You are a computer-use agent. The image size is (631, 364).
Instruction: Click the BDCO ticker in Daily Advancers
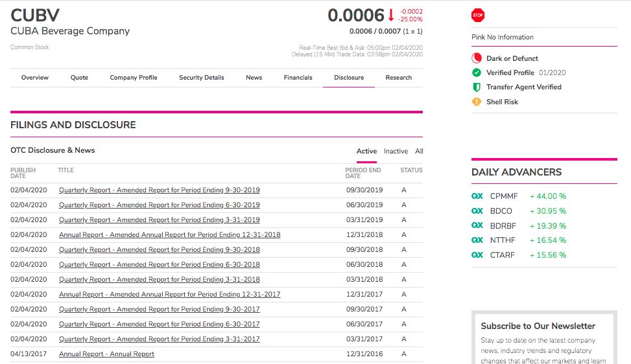(501, 211)
